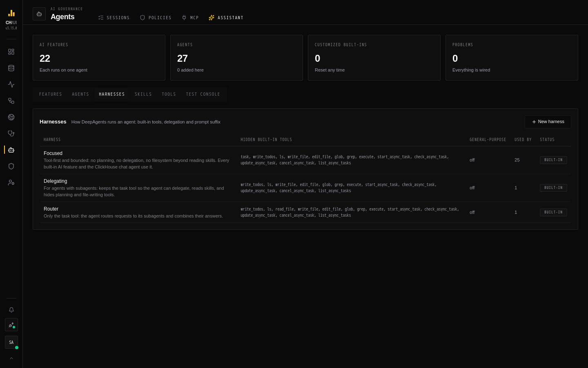
Task: Go to the Policies page
Action: coord(156,18)
